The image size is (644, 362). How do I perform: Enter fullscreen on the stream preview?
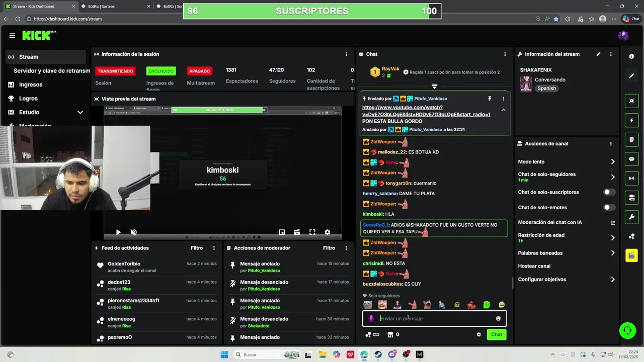click(x=312, y=232)
